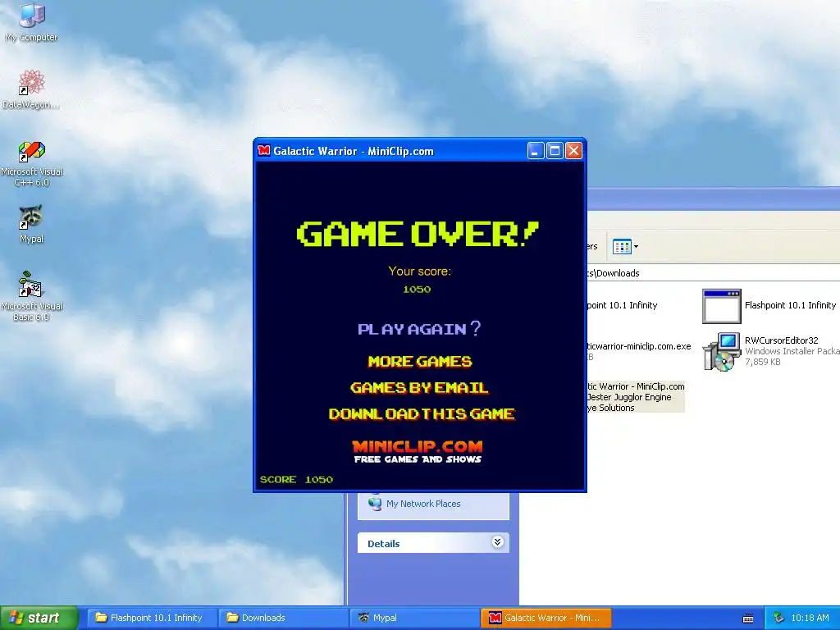
Task: Switch to Mypal taskbar button
Action: 413,618
